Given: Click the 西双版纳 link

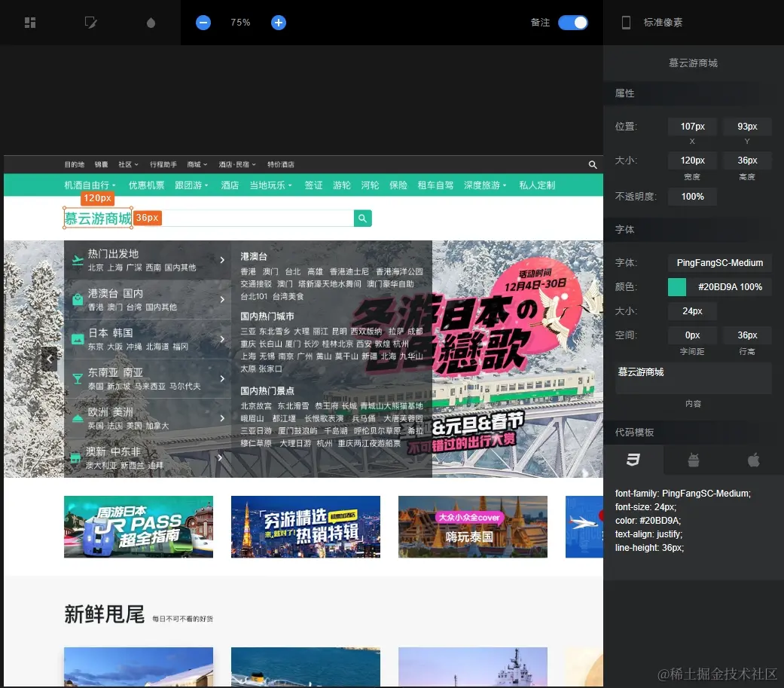Looking at the screenshot, I should click(x=366, y=332).
